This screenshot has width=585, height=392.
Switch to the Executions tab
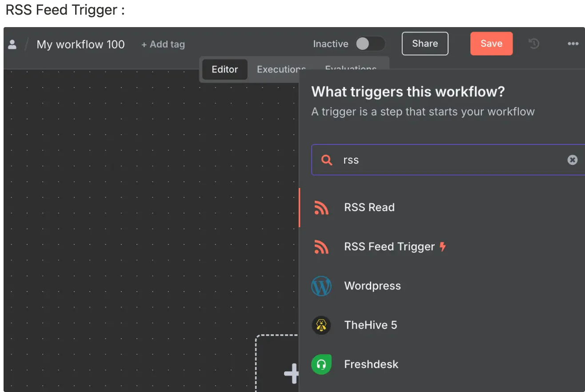(281, 69)
